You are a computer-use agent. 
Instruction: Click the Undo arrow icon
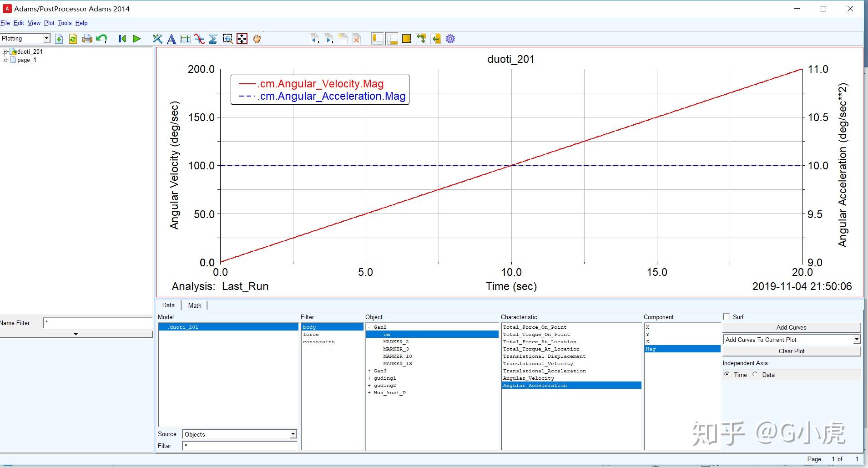click(101, 39)
